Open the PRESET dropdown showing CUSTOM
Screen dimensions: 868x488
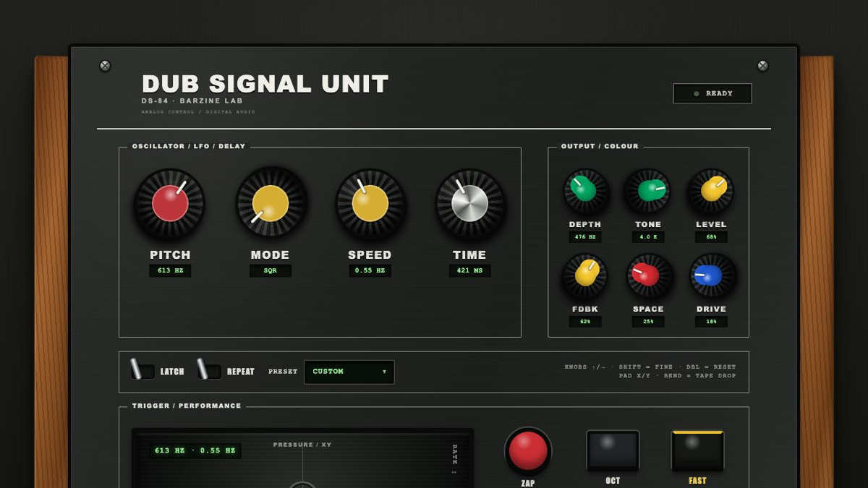coord(349,372)
